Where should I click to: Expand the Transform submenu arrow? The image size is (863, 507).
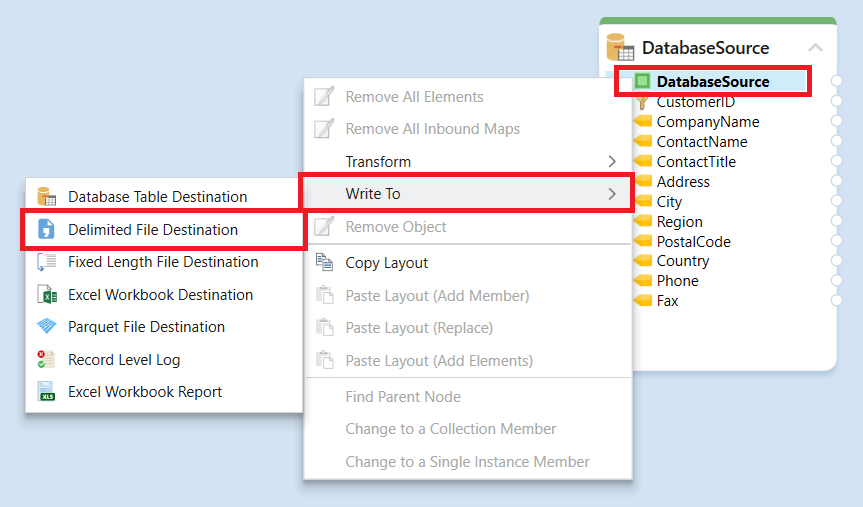[x=612, y=162]
